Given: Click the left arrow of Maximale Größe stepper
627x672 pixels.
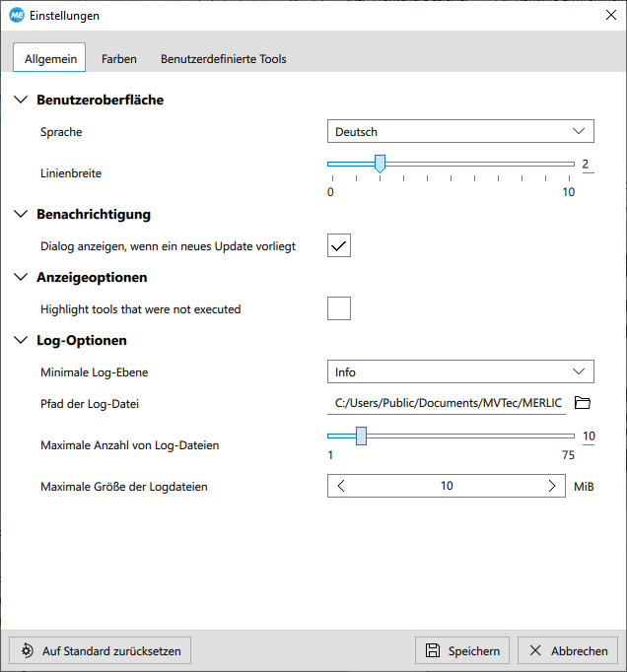Looking at the screenshot, I should click(x=341, y=486).
